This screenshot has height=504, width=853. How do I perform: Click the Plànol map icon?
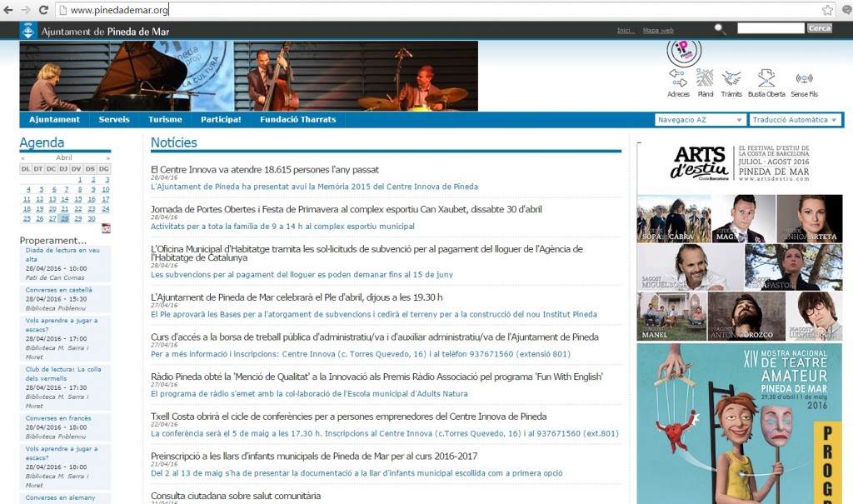click(x=706, y=79)
